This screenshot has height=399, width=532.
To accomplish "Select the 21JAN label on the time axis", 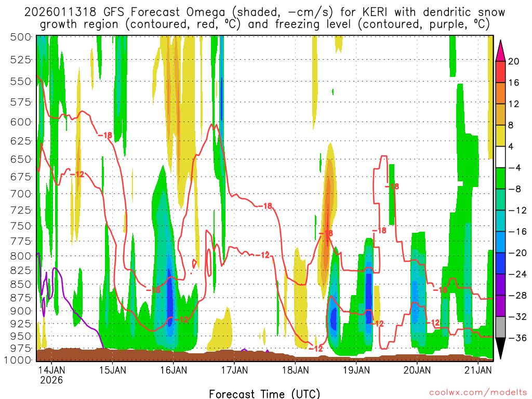I will click(478, 370).
